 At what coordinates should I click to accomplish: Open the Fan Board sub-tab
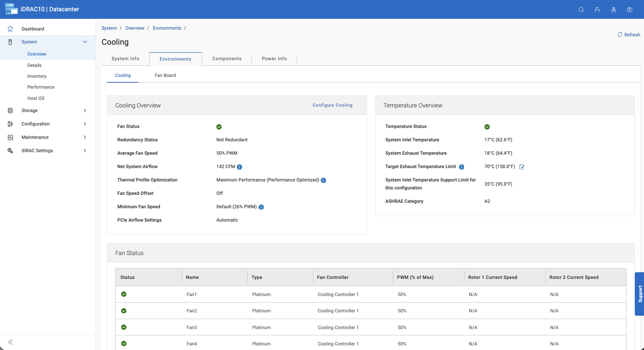tap(165, 75)
